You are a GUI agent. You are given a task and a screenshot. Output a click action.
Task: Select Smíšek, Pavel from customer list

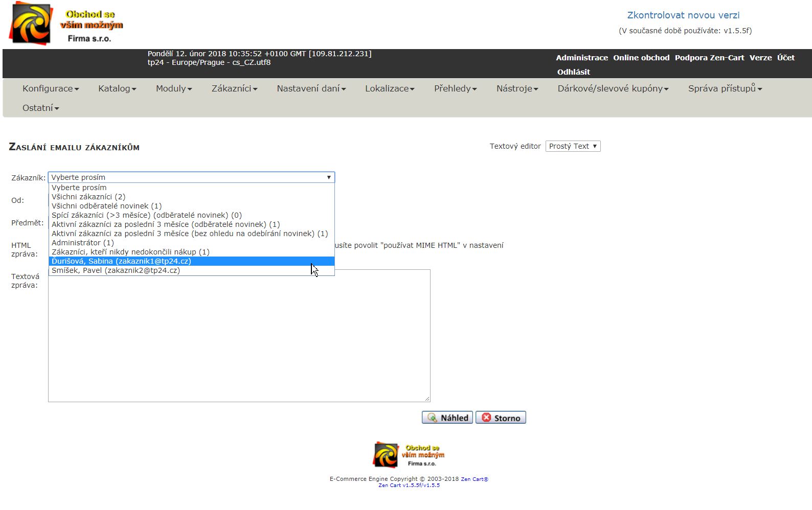116,270
